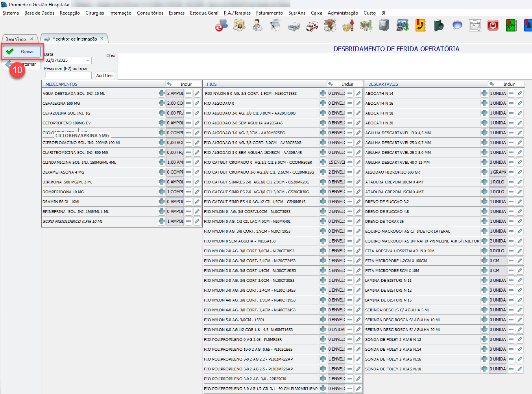The image size is (532, 394).
Task: Open the chat speech bubble icon
Action: 457,26
